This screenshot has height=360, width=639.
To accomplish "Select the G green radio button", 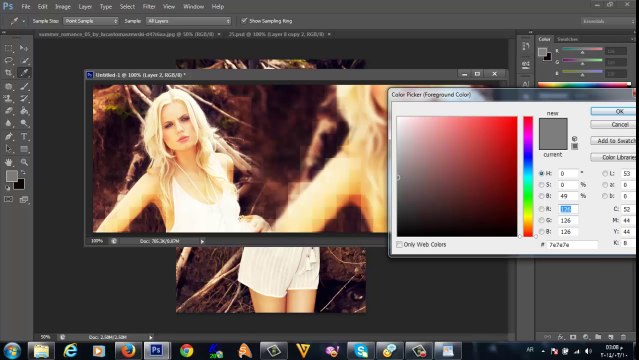I will (542, 220).
